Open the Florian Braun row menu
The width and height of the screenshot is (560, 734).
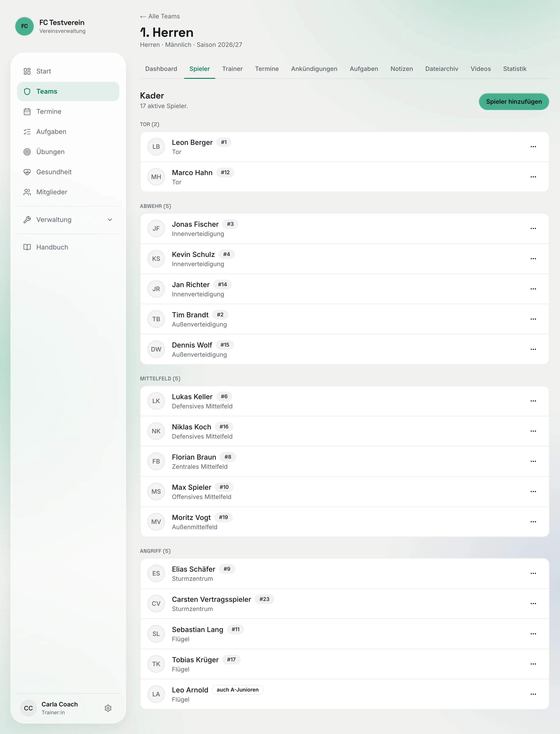533,461
